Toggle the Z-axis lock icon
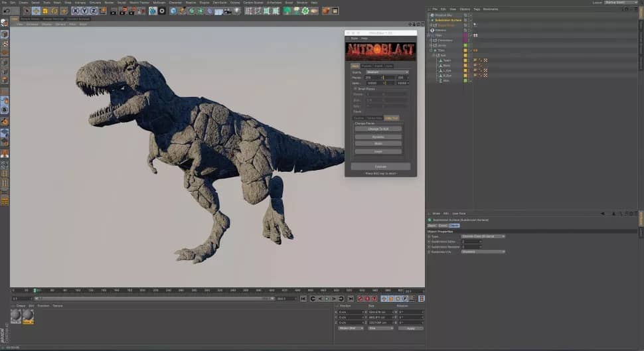Image resolution: width=644 pixels, height=351 pixels. tap(94, 11)
